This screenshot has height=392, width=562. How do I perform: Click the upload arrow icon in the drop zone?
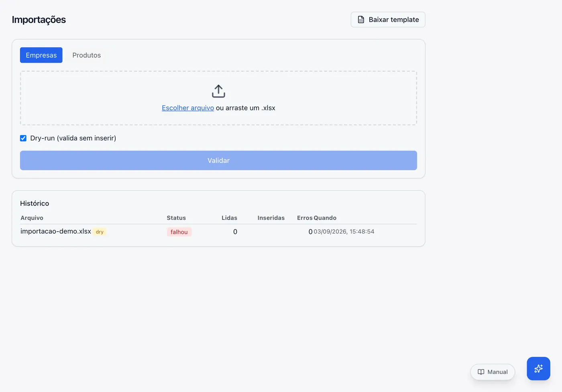tap(218, 91)
